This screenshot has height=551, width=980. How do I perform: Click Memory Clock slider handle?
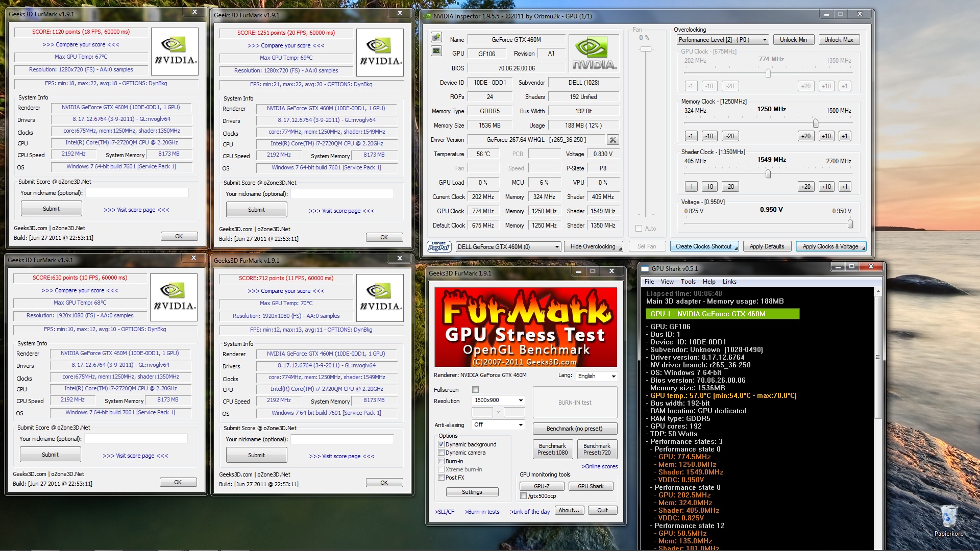click(x=815, y=123)
